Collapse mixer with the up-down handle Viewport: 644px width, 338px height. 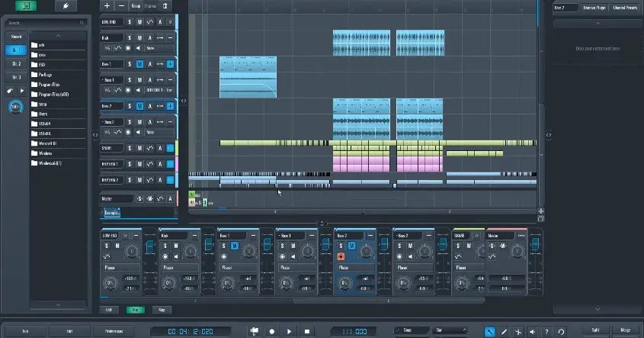(x=322, y=224)
